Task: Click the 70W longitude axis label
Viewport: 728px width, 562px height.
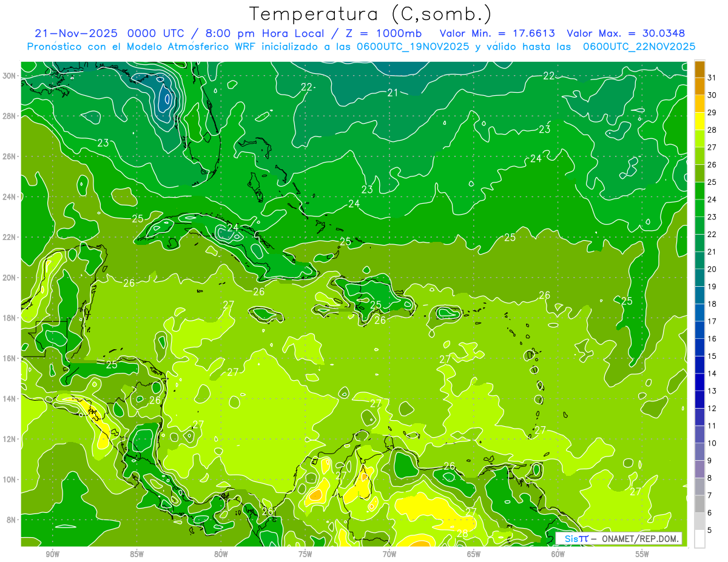Action: point(389,554)
